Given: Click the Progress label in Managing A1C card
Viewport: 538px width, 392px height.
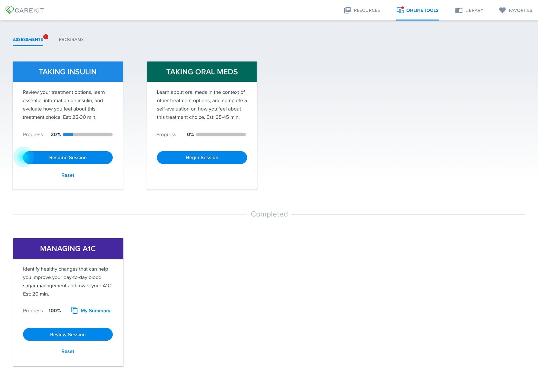Looking at the screenshot, I should (x=33, y=310).
